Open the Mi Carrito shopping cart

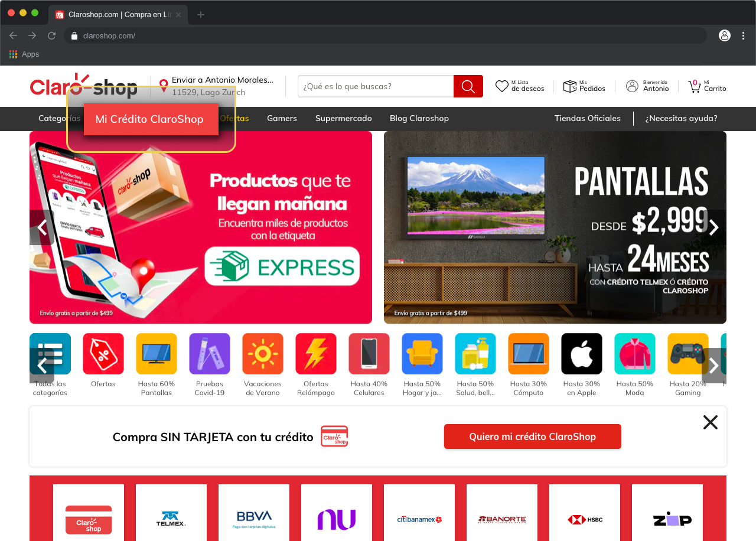695,86
